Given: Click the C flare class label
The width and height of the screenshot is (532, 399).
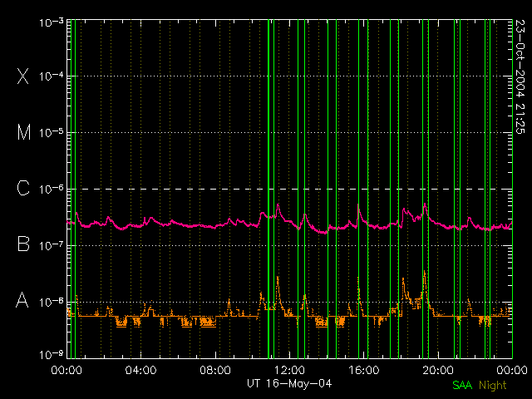Looking at the screenshot, I should (23, 188).
